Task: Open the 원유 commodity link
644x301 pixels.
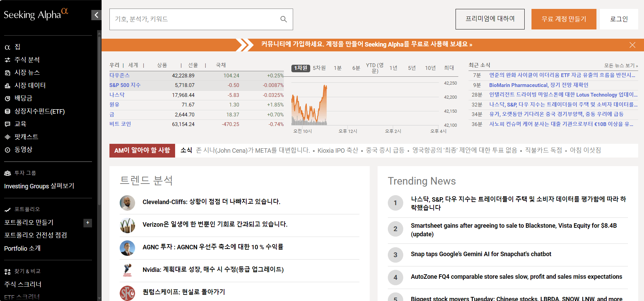Action: pyautogui.click(x=114, y=104)
